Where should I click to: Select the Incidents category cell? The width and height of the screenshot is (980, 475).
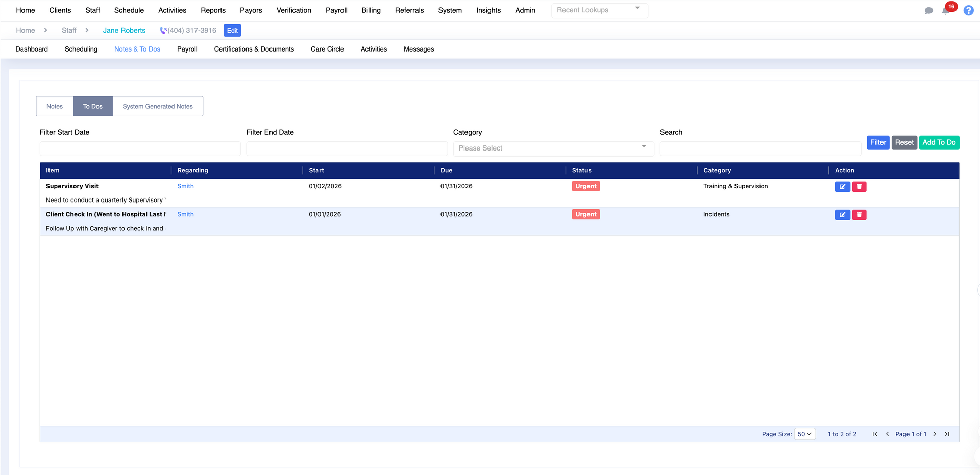[x=716, y=214]
